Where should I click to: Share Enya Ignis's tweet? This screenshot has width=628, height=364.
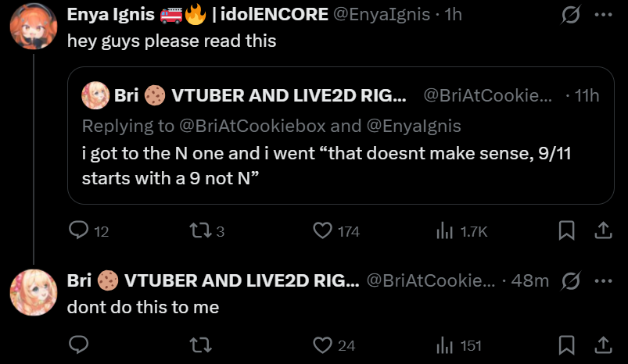603,230
